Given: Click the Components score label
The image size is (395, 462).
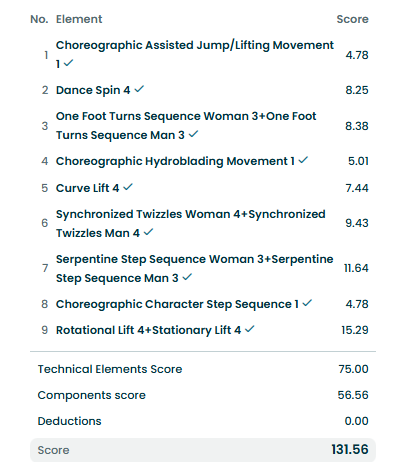Looking at the screenshot, I should tap(92, 395).
